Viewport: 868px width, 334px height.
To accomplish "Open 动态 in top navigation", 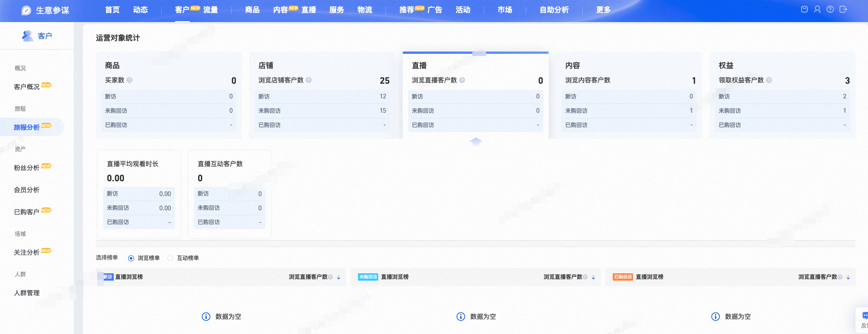I will [141, 10].
